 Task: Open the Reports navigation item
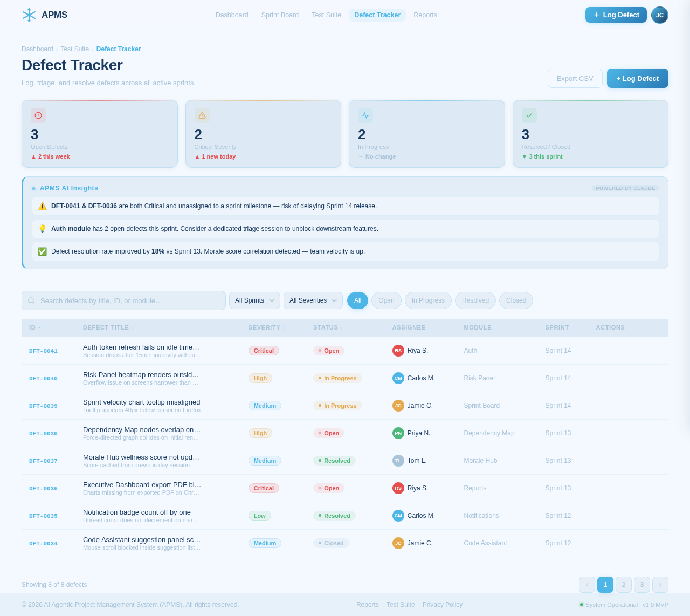click(x=425, y=15)
